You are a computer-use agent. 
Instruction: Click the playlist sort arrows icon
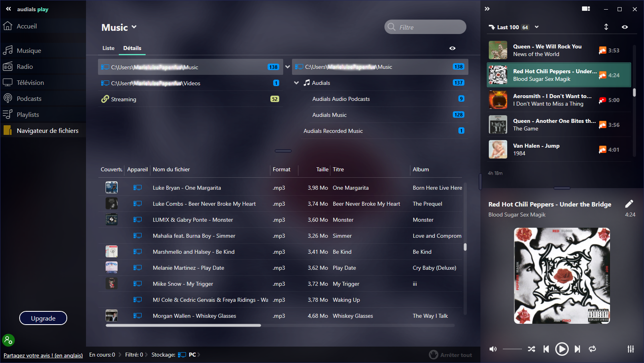point(606,27)
